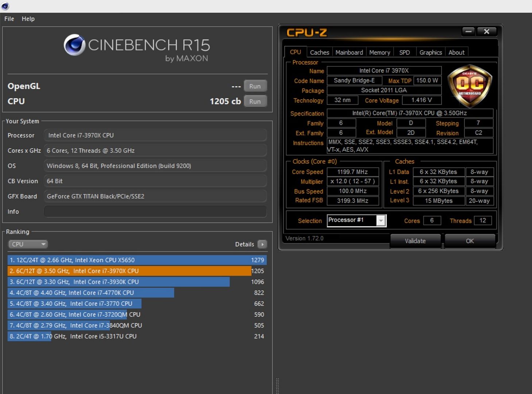The width and height of the screenshot is (532, 394).
Task: Run the CPU benchmark
Action: [255, 101]
